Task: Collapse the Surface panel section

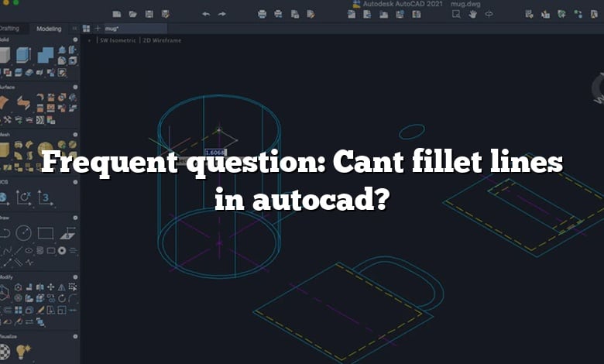Action: pyautogui.click(x=76, y=87)
